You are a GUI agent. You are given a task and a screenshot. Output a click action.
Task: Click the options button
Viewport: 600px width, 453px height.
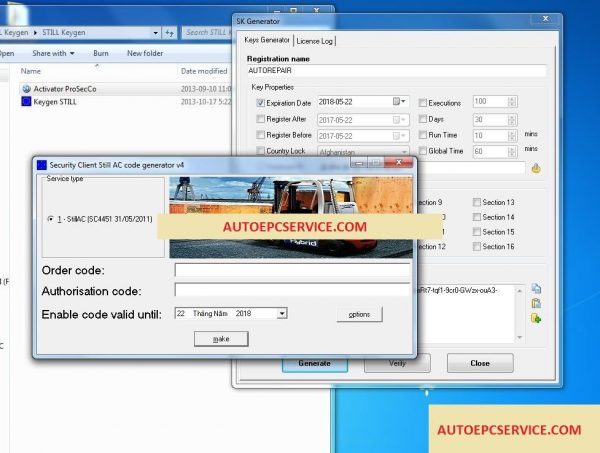pyautogui.click(x=359, y=314)
